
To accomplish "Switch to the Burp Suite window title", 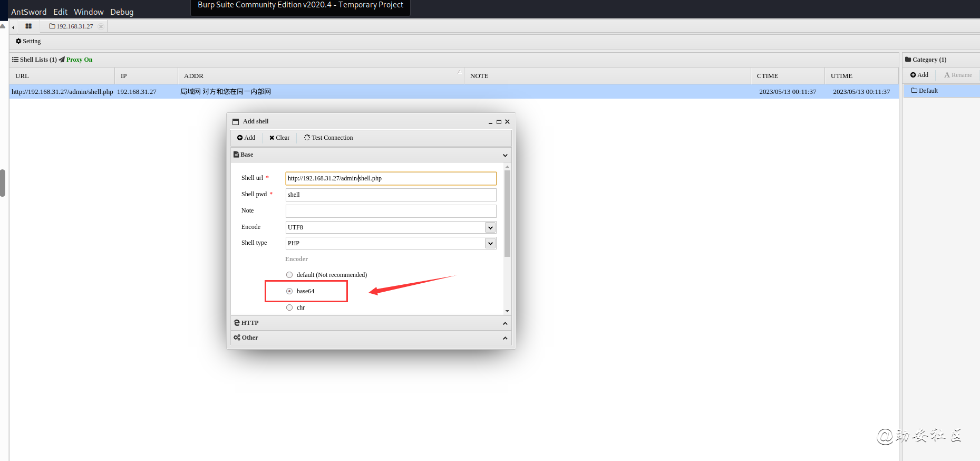I will point(300,5).
